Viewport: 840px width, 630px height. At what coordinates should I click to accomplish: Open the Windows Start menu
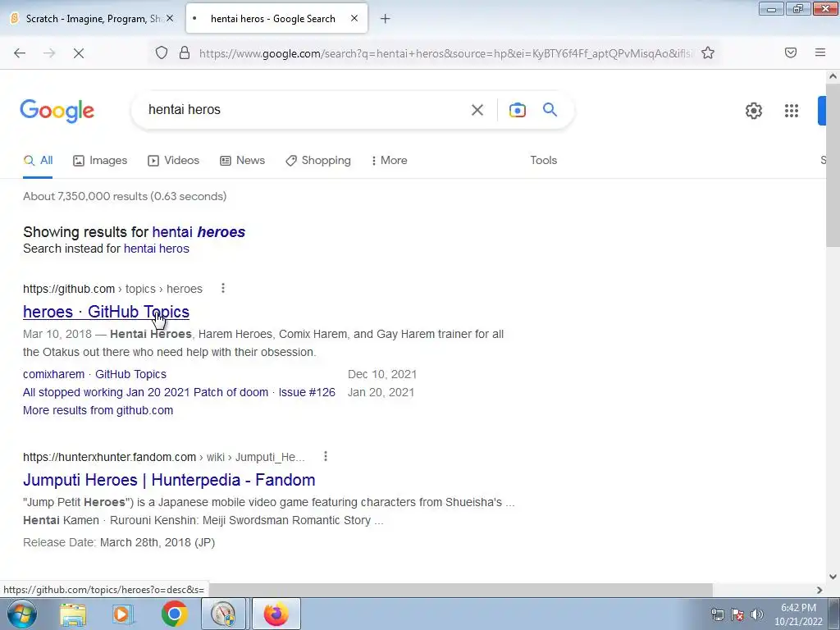point(22,614)
